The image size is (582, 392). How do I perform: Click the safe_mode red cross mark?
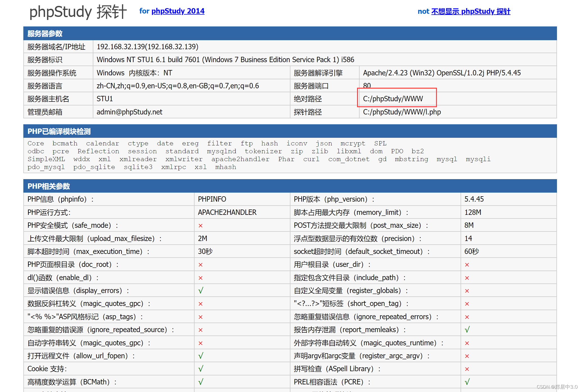200,226
